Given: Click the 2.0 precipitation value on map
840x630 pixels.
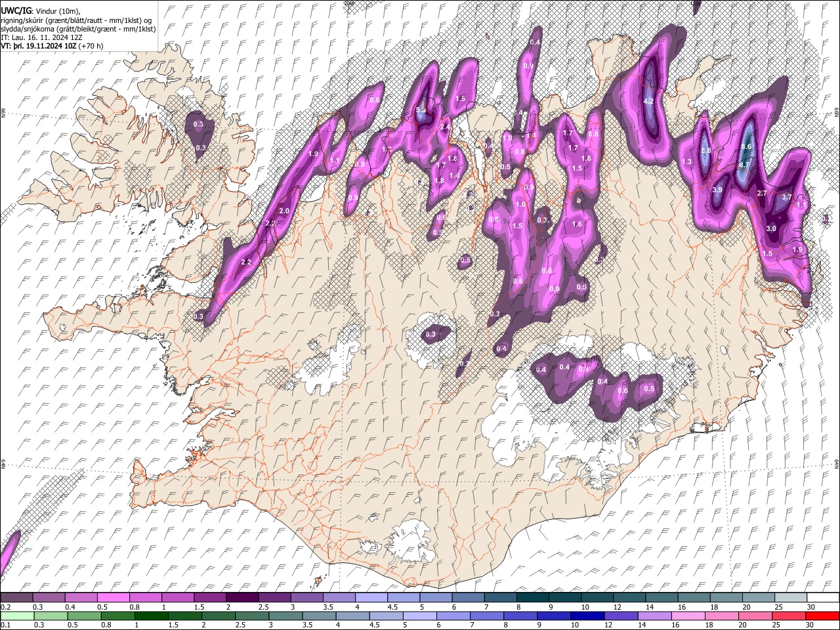Looking at the screenshot, I should point(284,211).
